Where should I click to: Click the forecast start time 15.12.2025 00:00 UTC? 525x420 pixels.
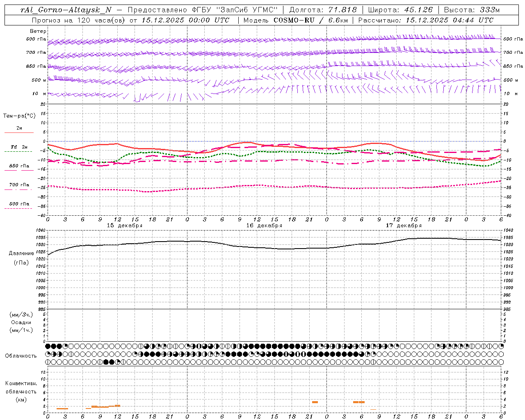185,20
